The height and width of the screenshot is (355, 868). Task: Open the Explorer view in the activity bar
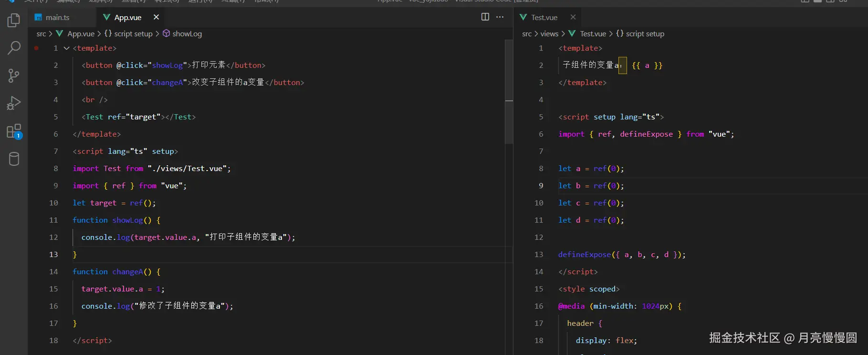pos(14,20)
